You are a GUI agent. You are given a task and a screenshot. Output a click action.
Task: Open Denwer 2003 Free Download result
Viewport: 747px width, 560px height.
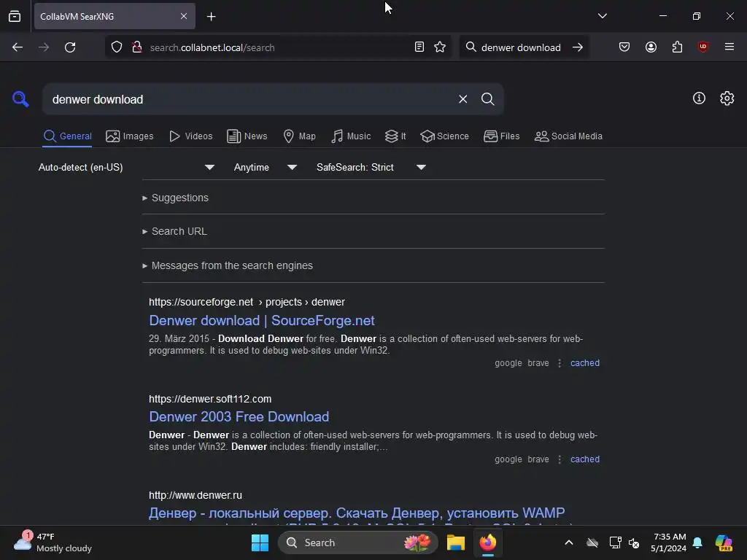[239, 416]
